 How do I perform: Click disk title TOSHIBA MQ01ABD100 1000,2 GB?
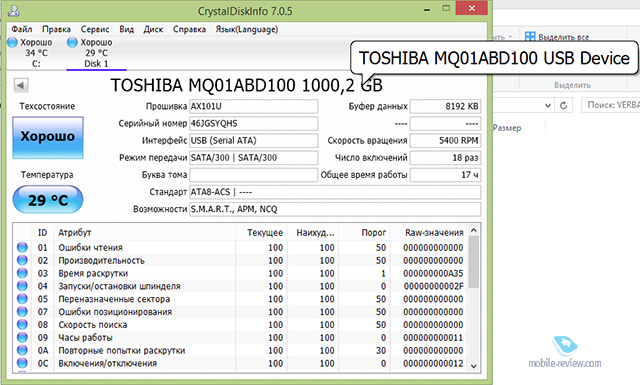247,85
